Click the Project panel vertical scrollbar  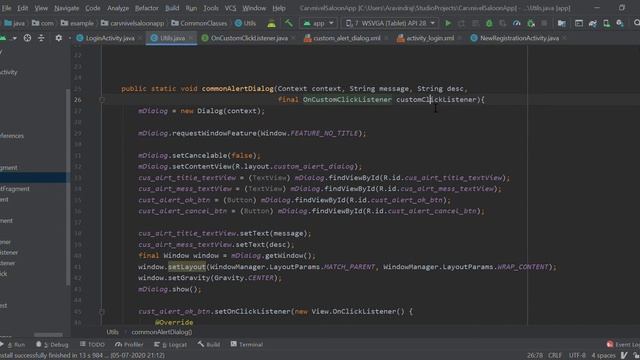pyautogui.click(x=68, y=187)
